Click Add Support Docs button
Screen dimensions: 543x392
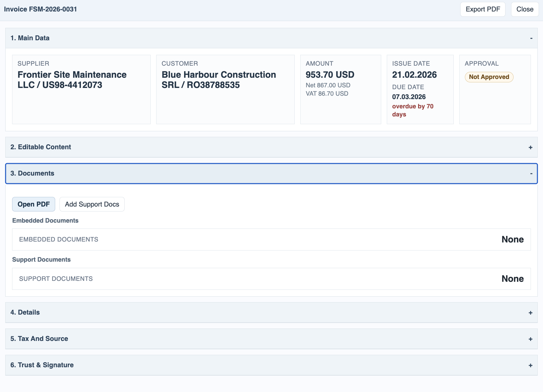[x=92, y=204]
